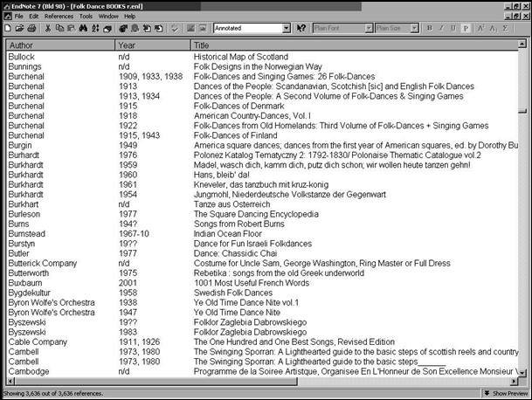The height and width of the screenshot is (400, 532).
Task: Click the New Library toolbar icon
Action: (x=8, y=28)
